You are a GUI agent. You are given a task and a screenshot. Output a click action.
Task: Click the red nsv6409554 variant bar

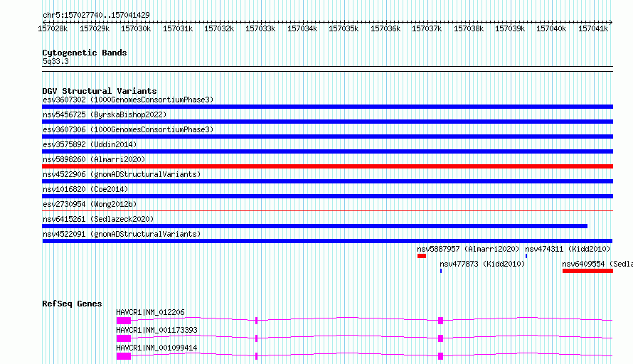tap(587, 271)
